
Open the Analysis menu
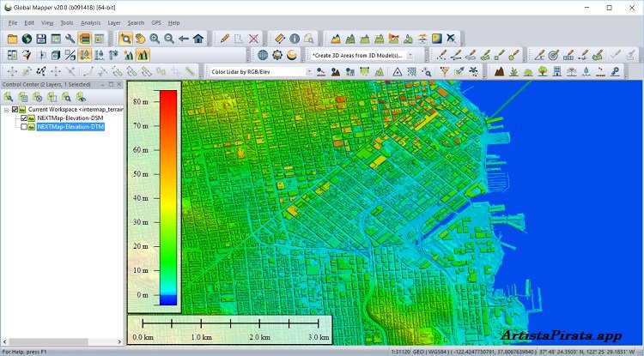90,22
